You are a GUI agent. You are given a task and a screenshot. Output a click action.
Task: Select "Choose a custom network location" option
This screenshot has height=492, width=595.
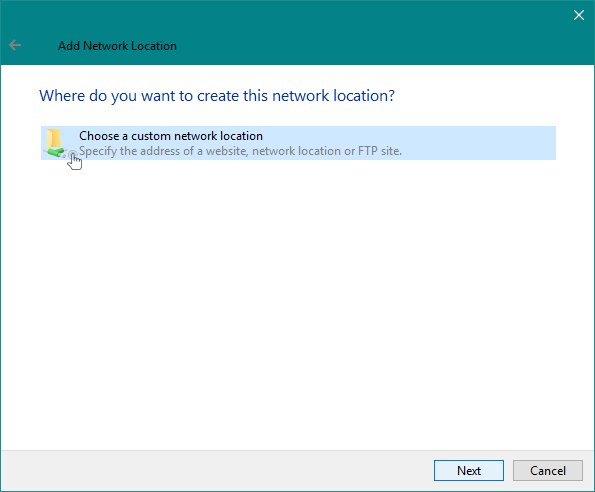coord(298,143)
